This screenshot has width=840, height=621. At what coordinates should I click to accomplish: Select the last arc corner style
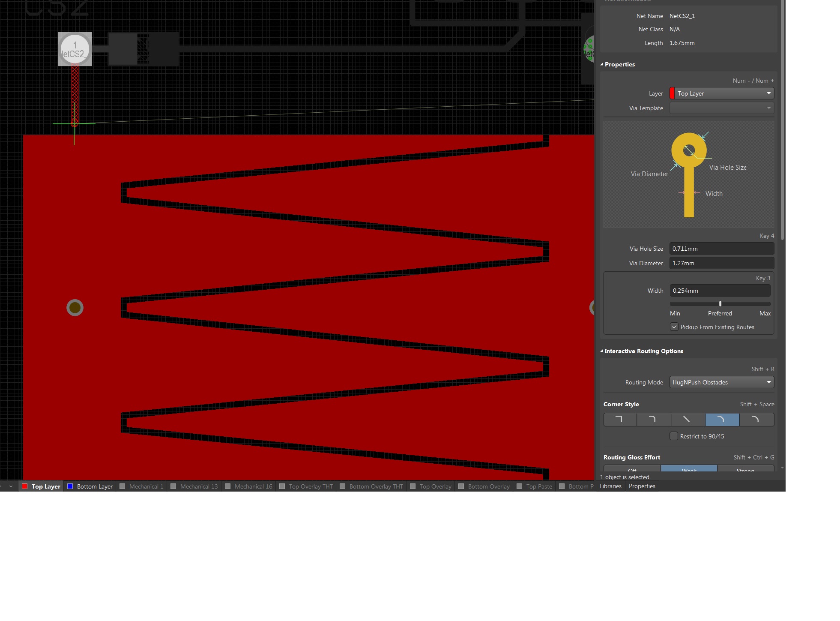[756, 420]
